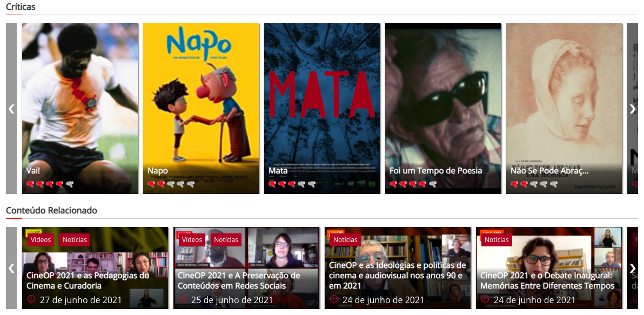Click the rating icons under Napo
Screen dimensions: 644x315
[171, 184]
